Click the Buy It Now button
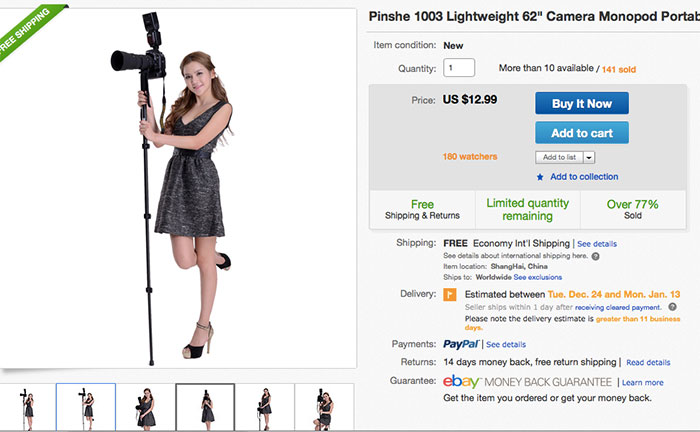700x432 pixels. click(582, 103)
